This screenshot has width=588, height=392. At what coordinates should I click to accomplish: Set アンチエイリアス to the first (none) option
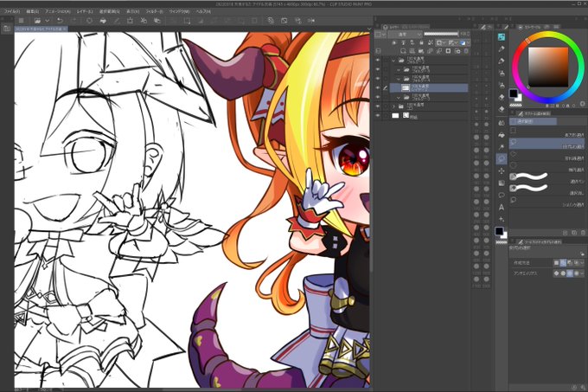pyautogui.click(x=557, y=273)
